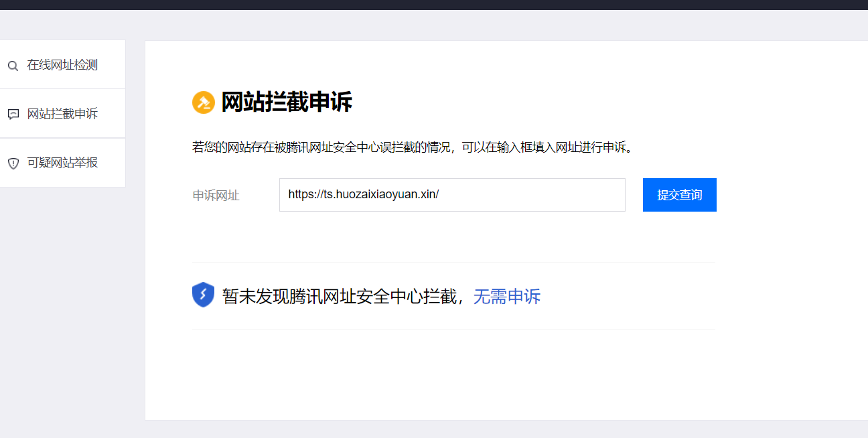The height and width of the screenshot is (438, 868).
Task: Submit the query with 提交查询 button
Action: point(679,195)
